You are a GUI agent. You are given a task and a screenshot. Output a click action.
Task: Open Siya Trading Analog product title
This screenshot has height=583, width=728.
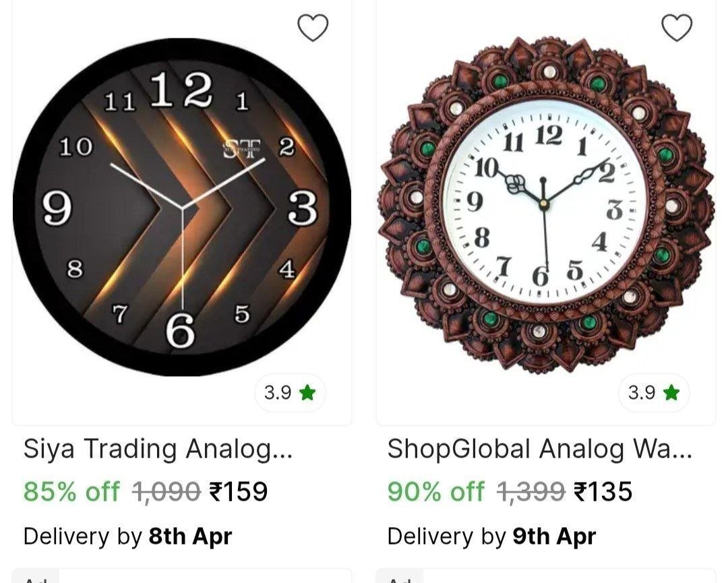(x=158, y=450)
